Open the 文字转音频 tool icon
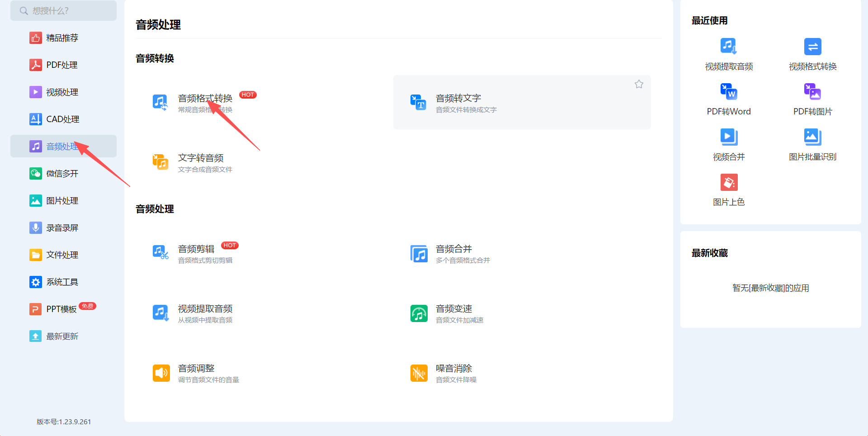868x436 pixels. (160, 162)
